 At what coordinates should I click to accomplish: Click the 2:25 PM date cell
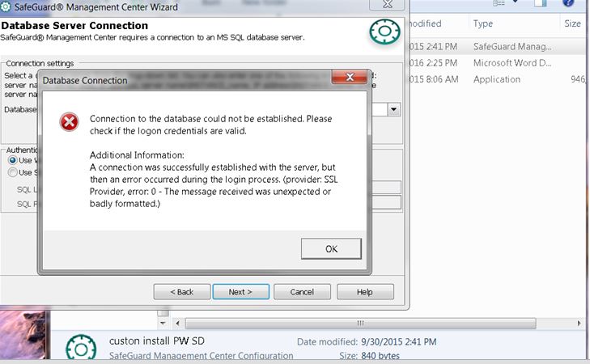pyautogui.click(x=433, y=63)
